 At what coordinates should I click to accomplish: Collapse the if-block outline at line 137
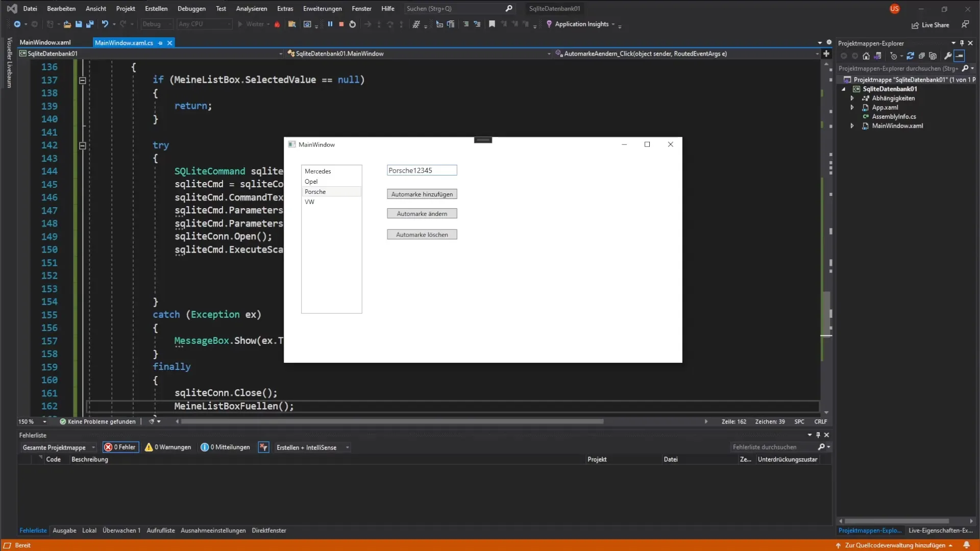coord(82,80)
